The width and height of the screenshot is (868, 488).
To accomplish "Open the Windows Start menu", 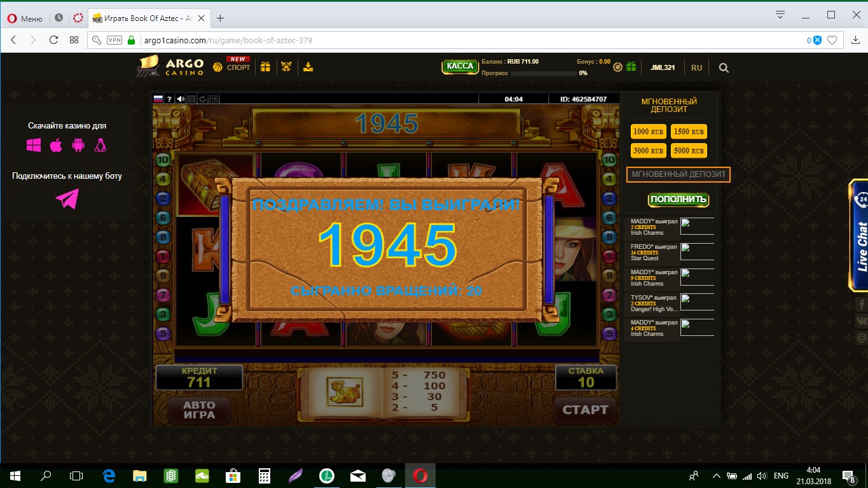I will point(15,475).
